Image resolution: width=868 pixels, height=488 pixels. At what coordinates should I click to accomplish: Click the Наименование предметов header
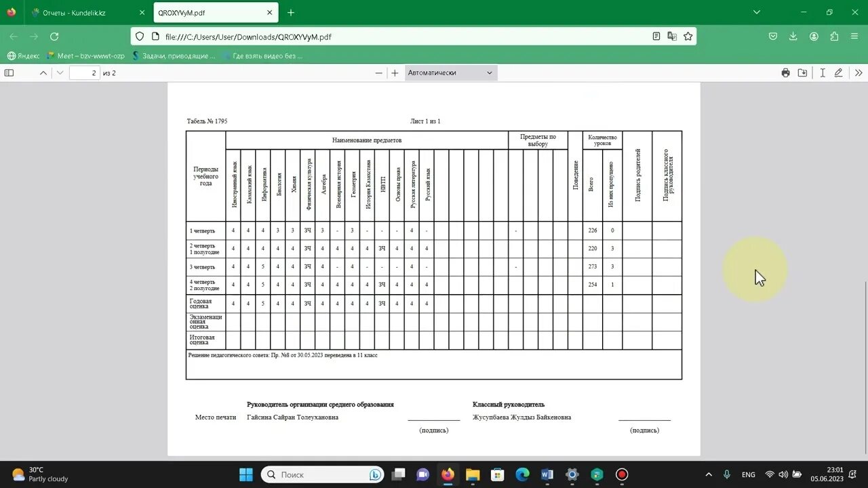367,140
